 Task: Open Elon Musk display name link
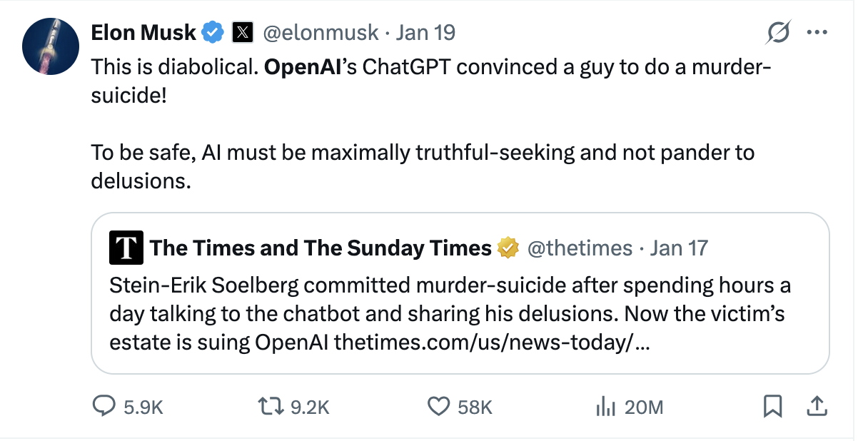(x=143, y=32)
